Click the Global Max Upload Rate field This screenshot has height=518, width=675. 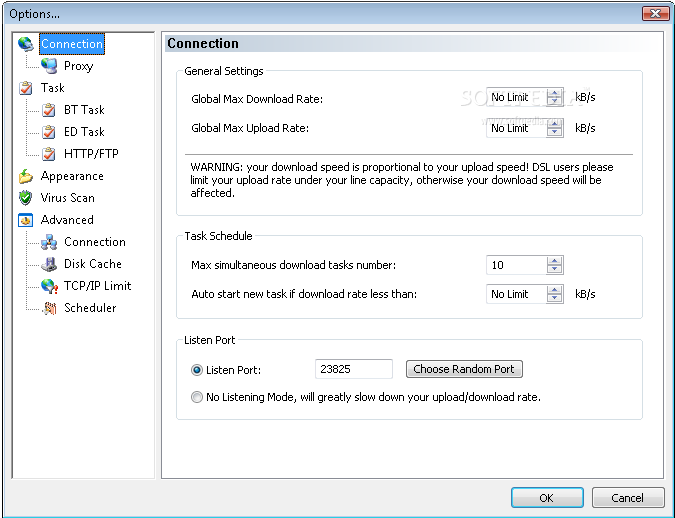click(517, 128)
